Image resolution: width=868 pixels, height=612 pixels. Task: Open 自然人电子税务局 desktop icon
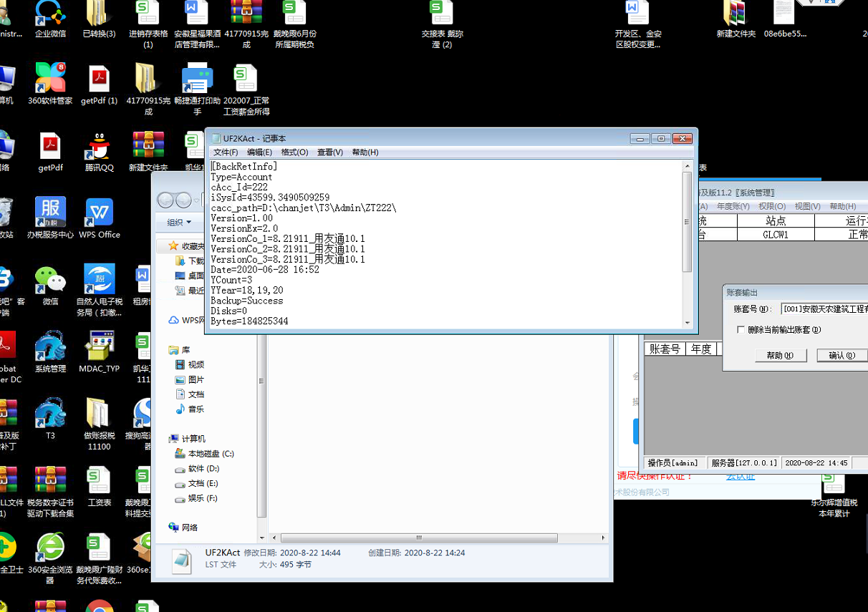[99, 290]
